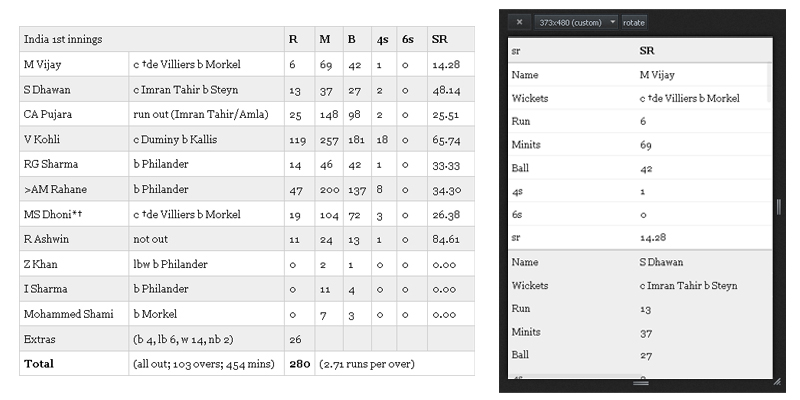Grab the right edge resize handle of preview
800x400 pixels.
coord(778,207)
